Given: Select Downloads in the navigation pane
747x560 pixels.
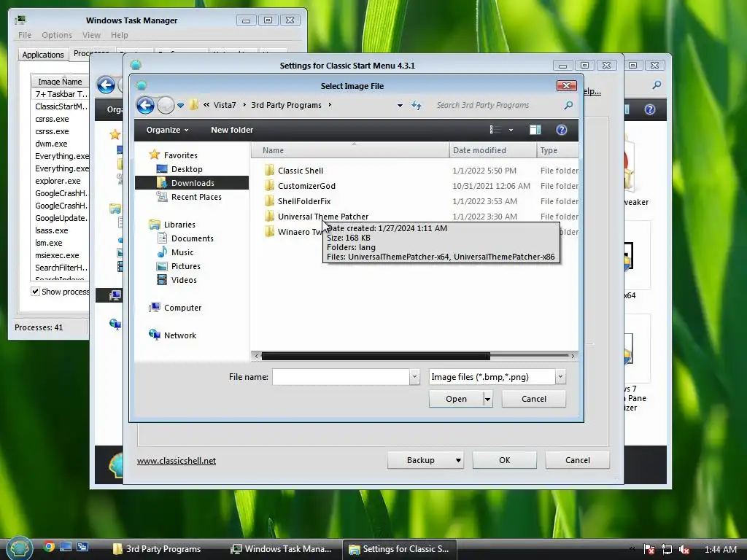Looking at the screenshot, I should pos(192,183).
